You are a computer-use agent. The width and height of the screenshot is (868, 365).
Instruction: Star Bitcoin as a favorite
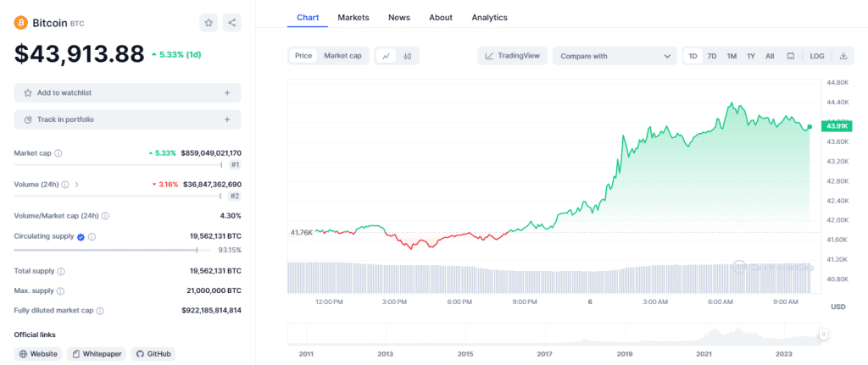coord(209,23)
